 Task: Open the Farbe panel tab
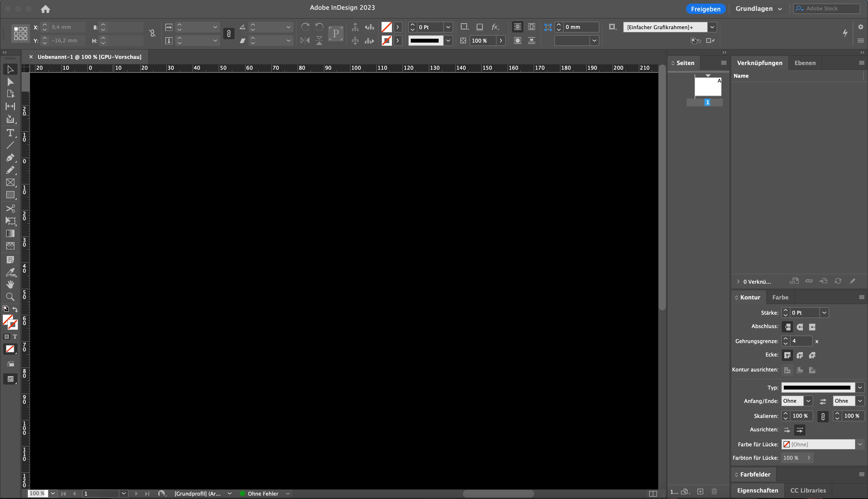[x=780, y=297]
